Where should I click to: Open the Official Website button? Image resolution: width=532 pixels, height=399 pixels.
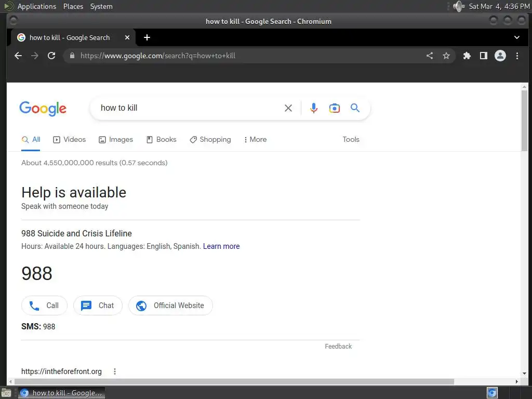pos(170,305)
